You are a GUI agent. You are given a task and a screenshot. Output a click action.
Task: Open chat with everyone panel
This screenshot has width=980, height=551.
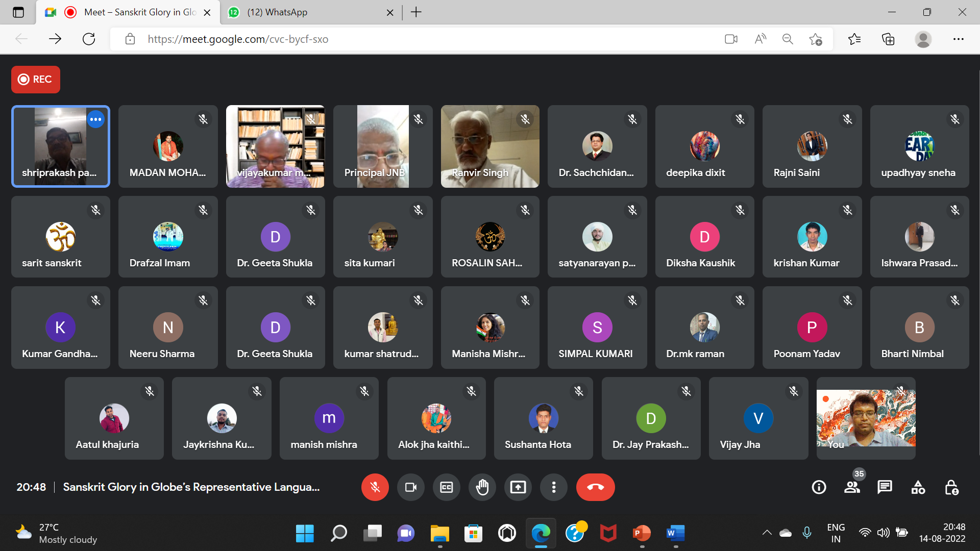tap(885, 487)
